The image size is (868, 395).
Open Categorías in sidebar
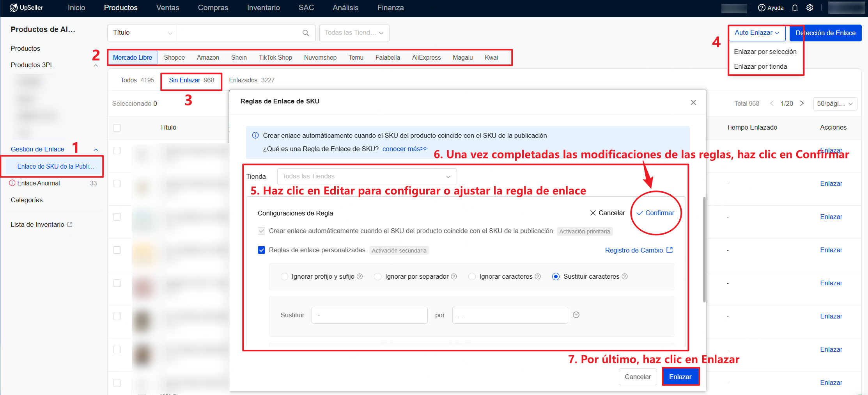click(x=27, y=200)
